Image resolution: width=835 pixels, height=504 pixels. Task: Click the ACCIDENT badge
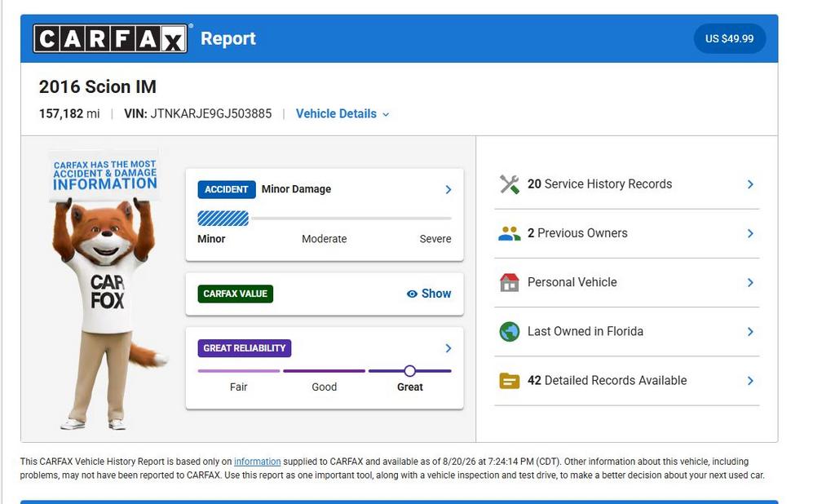click(227, 190)
